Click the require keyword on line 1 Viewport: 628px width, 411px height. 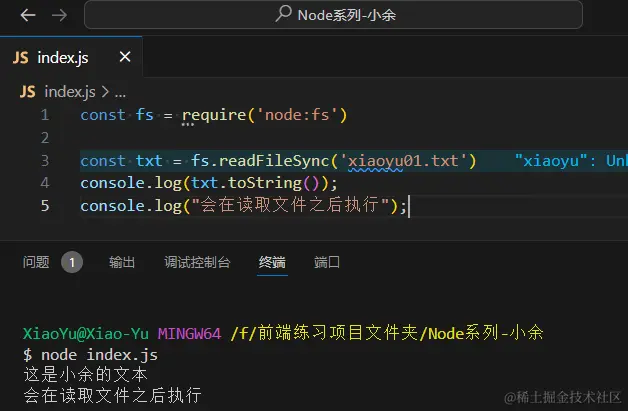pos(214,115)
